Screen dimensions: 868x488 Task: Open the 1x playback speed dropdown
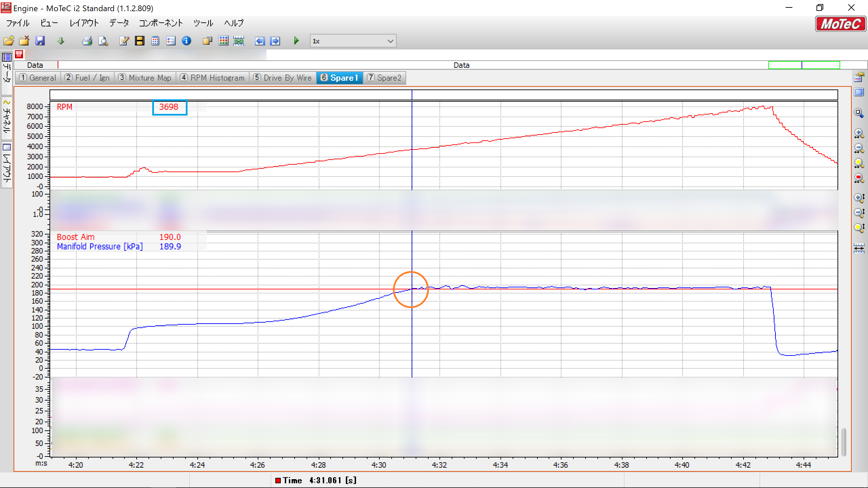click(x=390, y=41)
